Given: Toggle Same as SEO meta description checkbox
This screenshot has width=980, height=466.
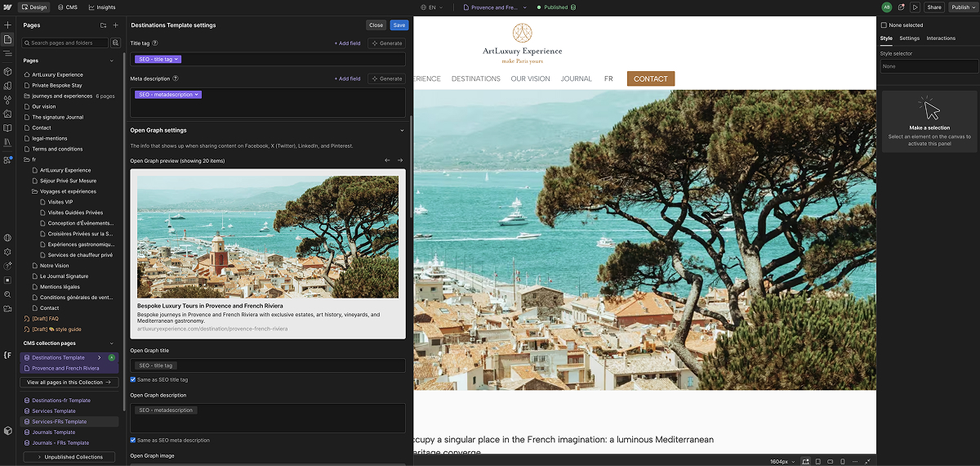Looking at the screenshot, I should (133, 440).
